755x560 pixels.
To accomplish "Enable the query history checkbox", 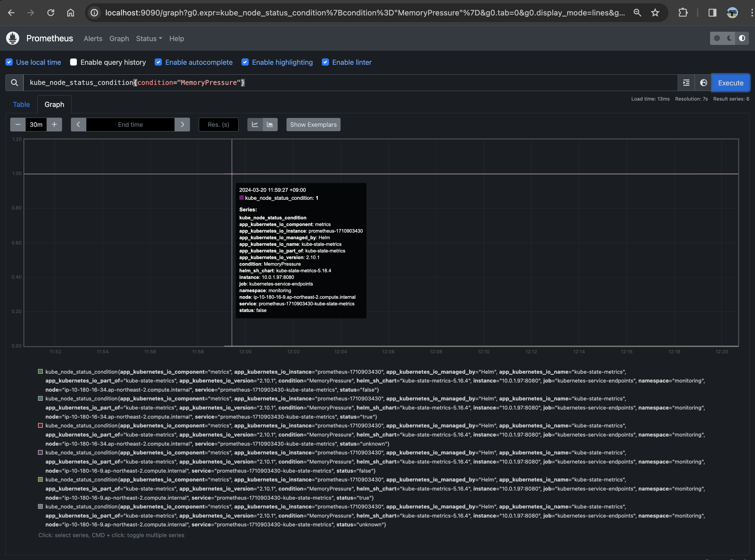I will [x=74, y=62].
